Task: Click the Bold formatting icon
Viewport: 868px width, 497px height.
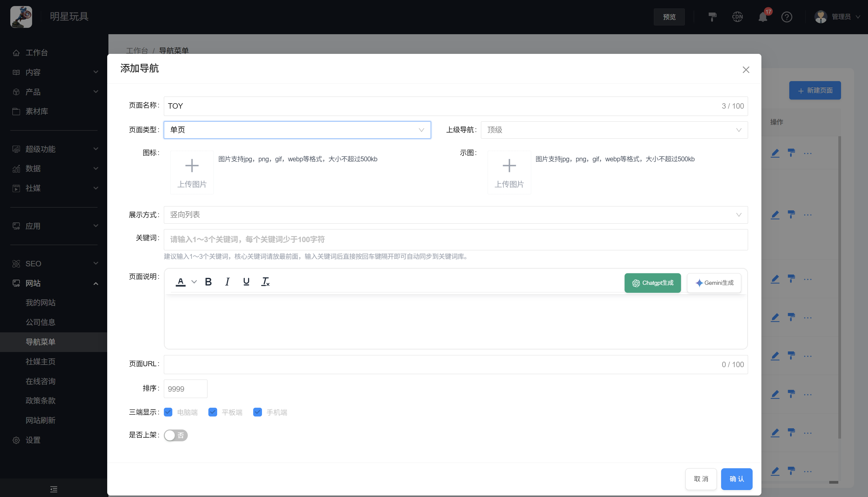Action: point(208,282)
